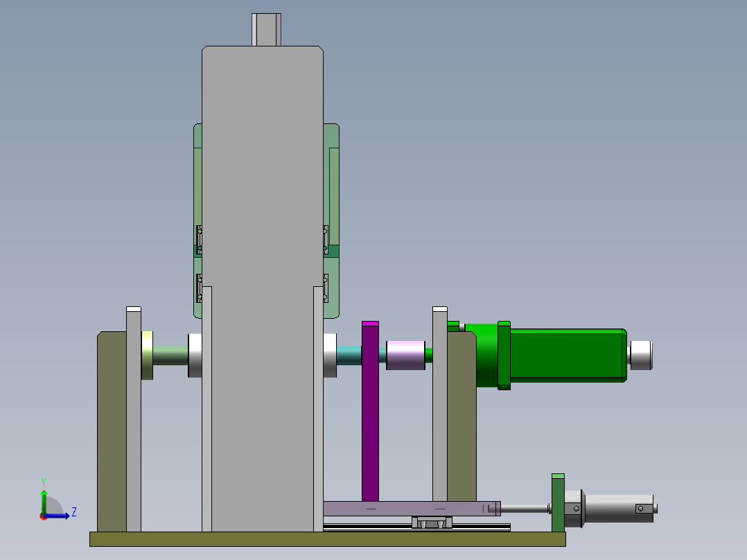Pick the thin piston rod of the cylinder
This screenshot has height=560, width=747.
coord(525,509)
